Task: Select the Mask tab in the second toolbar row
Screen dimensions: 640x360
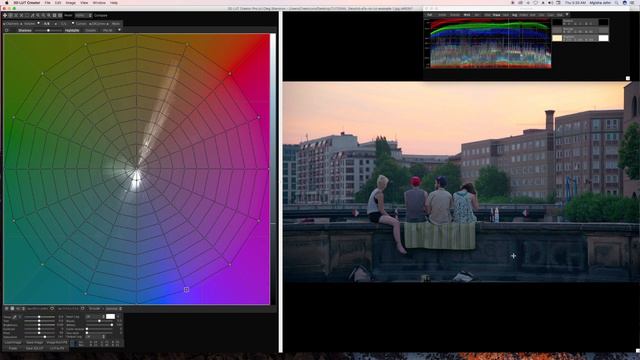Action: [116, 24]
